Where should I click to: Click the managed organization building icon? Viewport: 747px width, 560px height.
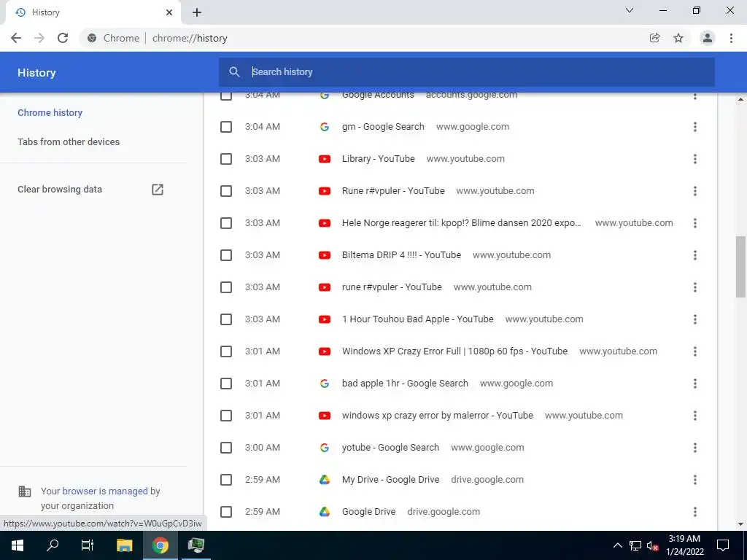(x=24, y=491)
